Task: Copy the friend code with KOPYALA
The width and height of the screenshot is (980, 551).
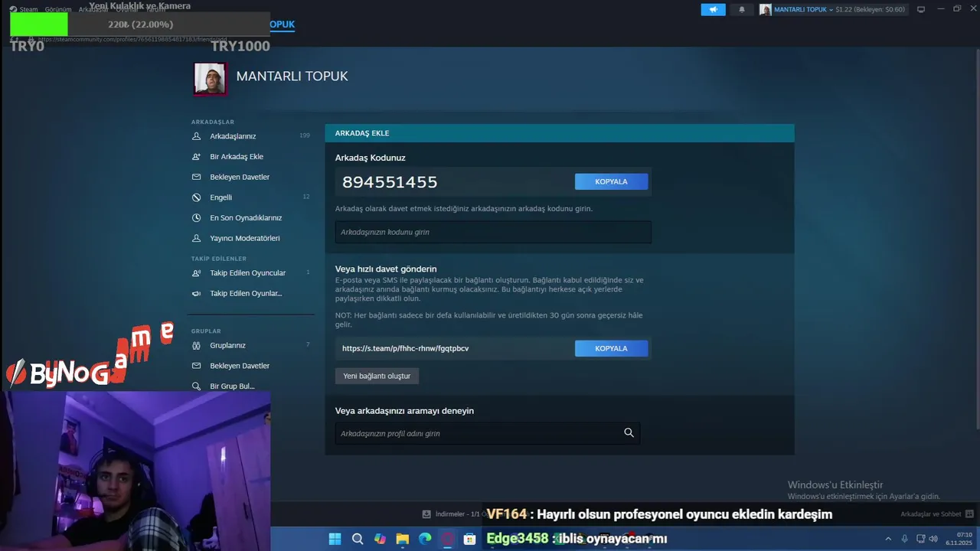Action: (x=611, y=181)
